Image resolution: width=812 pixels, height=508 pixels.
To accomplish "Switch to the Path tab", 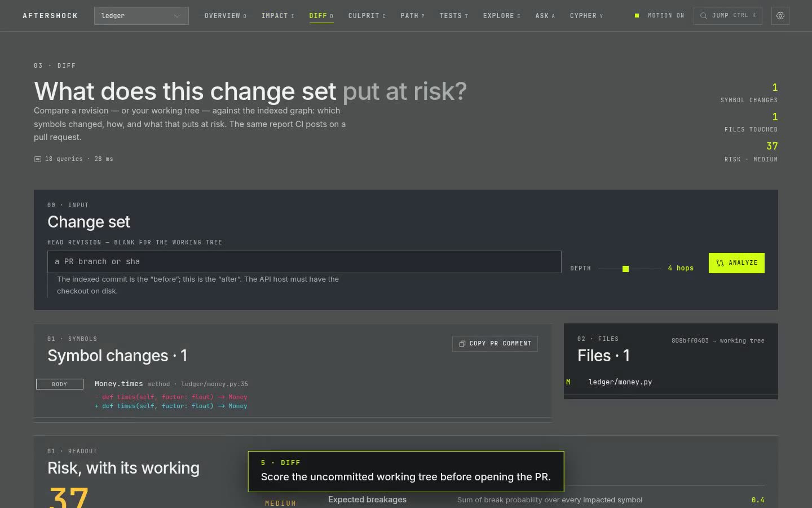I will click(x=412, y=16).
